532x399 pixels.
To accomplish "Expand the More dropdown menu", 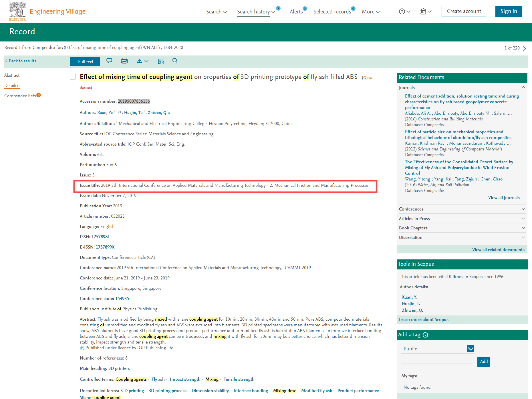I will [x=371, y=12].
